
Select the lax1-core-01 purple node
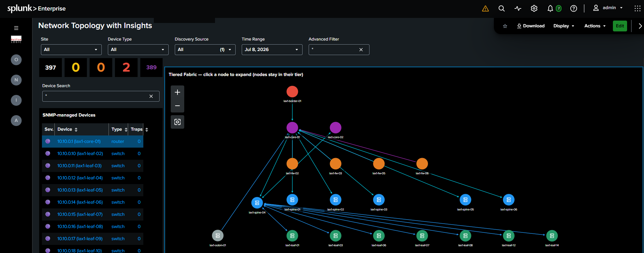pos(292,128)
